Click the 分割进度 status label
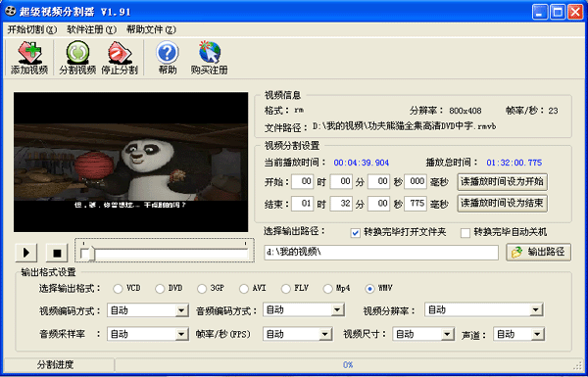This screenshot has height=377, width=588. [x=56, y=364]
